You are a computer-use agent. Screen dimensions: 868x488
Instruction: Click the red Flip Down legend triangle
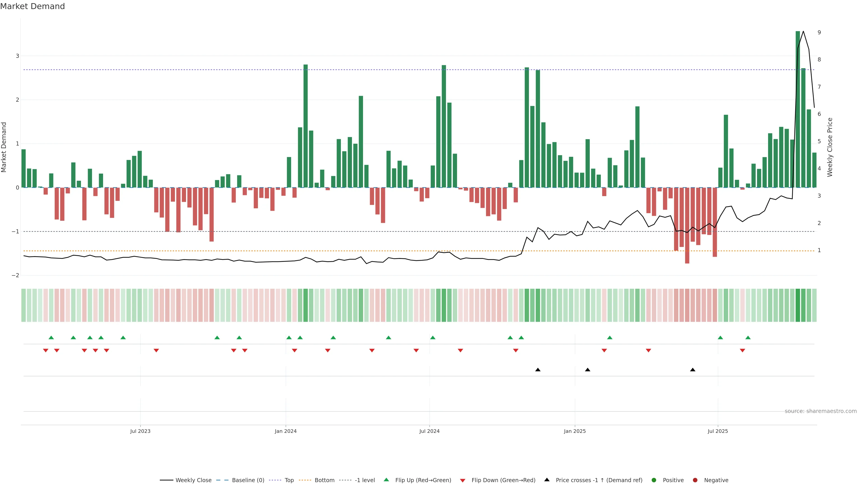(463, 480)
